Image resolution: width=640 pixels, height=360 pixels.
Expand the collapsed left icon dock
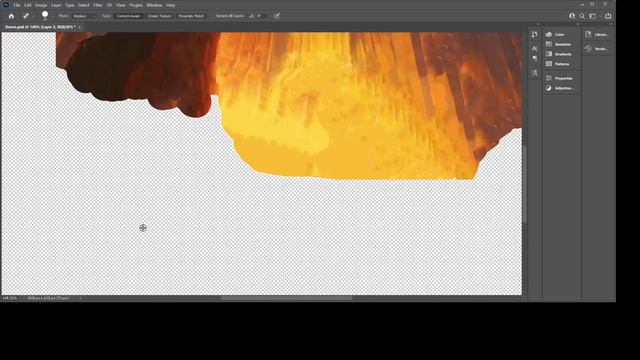tap(538, 24)
